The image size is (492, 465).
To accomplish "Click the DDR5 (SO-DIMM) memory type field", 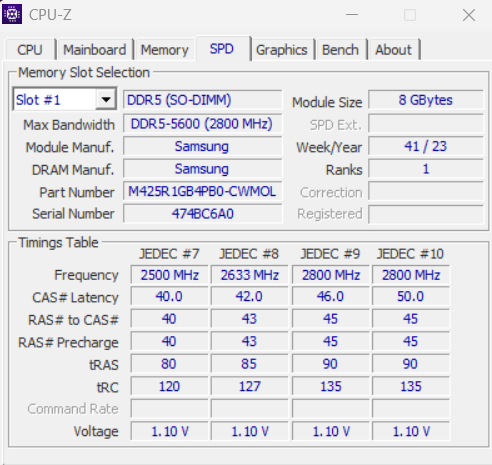I will (x=203, y=100).
